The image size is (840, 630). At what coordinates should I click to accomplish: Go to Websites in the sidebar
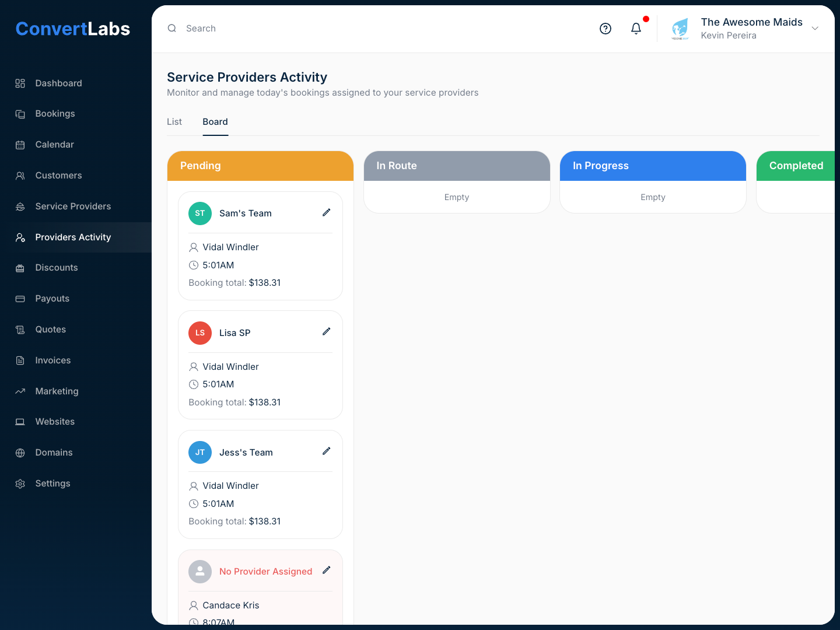coord(76,422)
